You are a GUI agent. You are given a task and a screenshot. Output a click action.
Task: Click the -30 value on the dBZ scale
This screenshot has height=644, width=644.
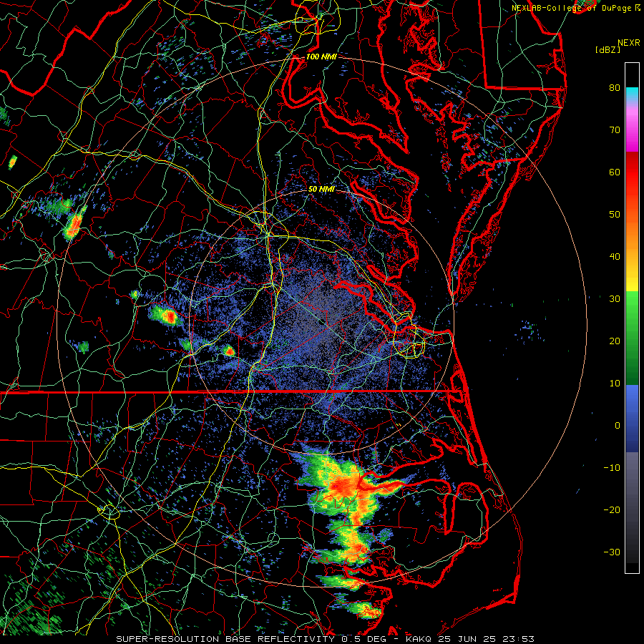(612, 552)
